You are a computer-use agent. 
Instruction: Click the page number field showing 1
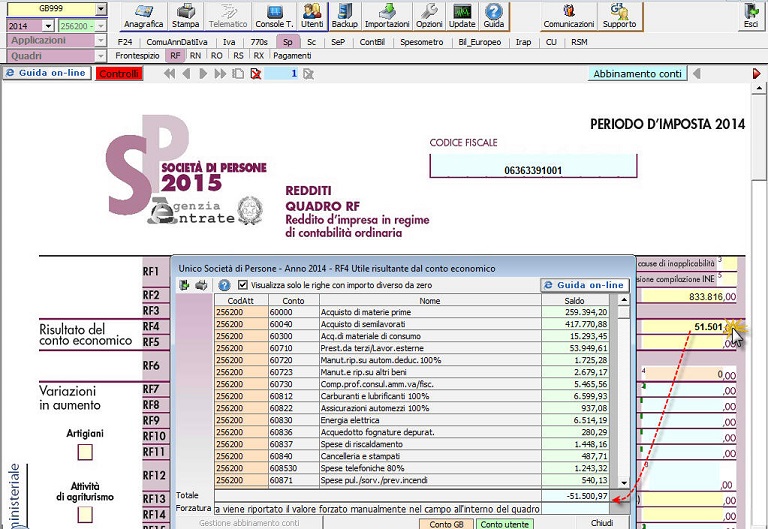point(282,74)
